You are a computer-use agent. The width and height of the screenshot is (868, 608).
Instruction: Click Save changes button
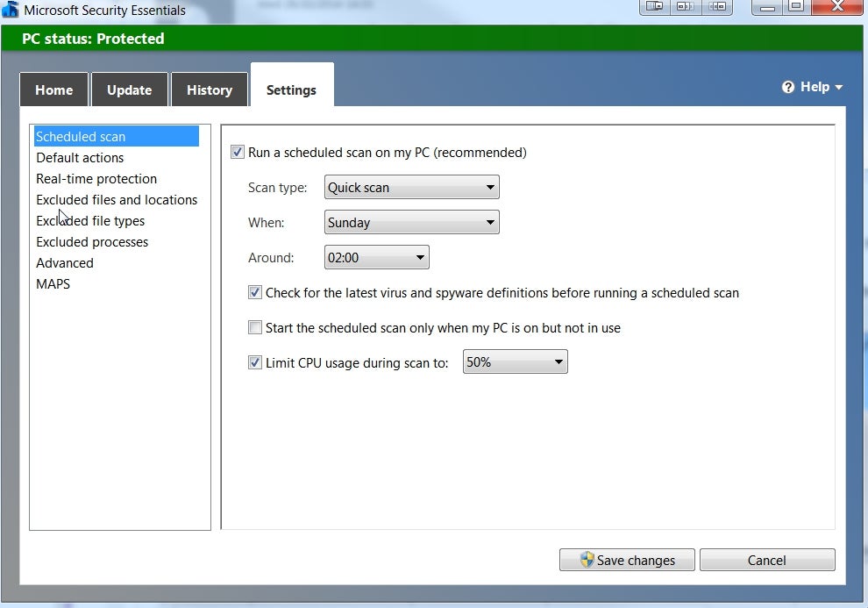pyautogui.click(x=627, y=560)
